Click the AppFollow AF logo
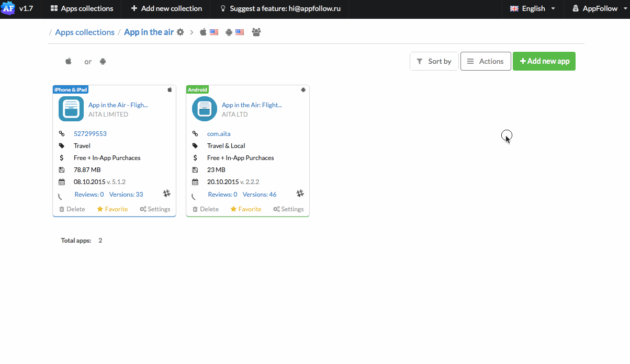The height and width of the screenshot is (364, 630). point(8,8)
